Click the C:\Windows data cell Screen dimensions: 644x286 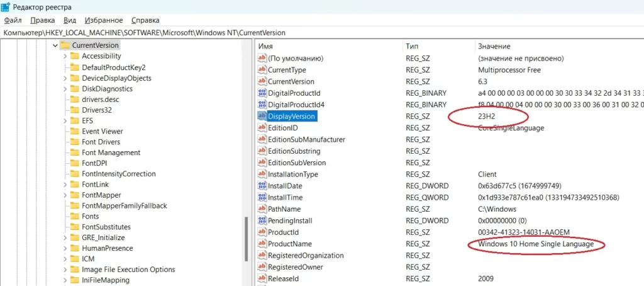(x=497, y=209)
